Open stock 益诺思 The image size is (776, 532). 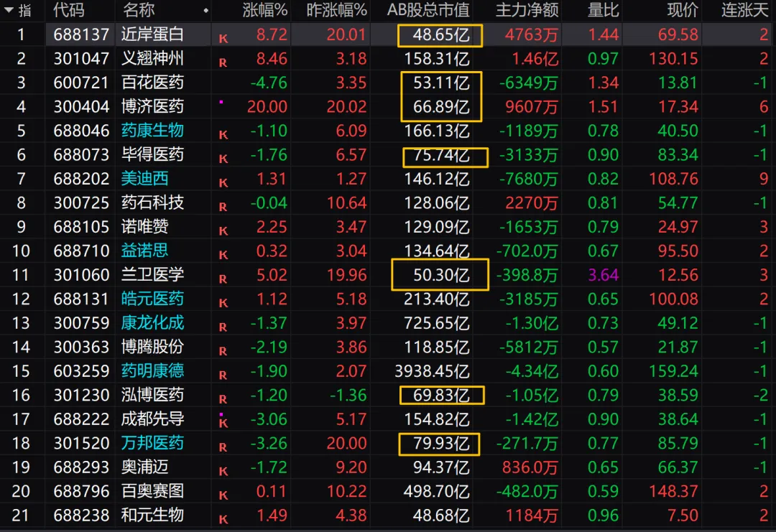coord(144,251)
